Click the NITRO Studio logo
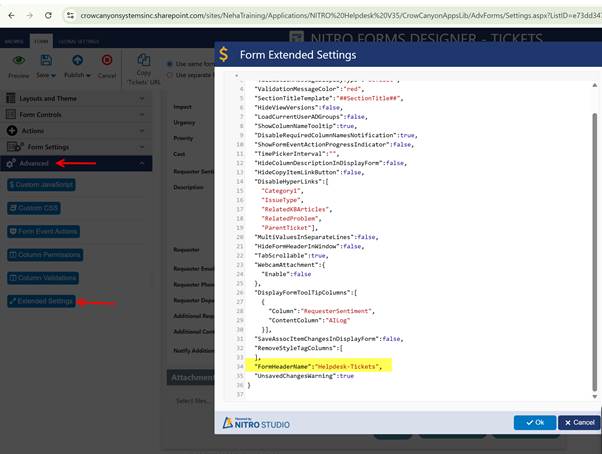This screenshot has height=454, width=602. click(x=258, y=422)
